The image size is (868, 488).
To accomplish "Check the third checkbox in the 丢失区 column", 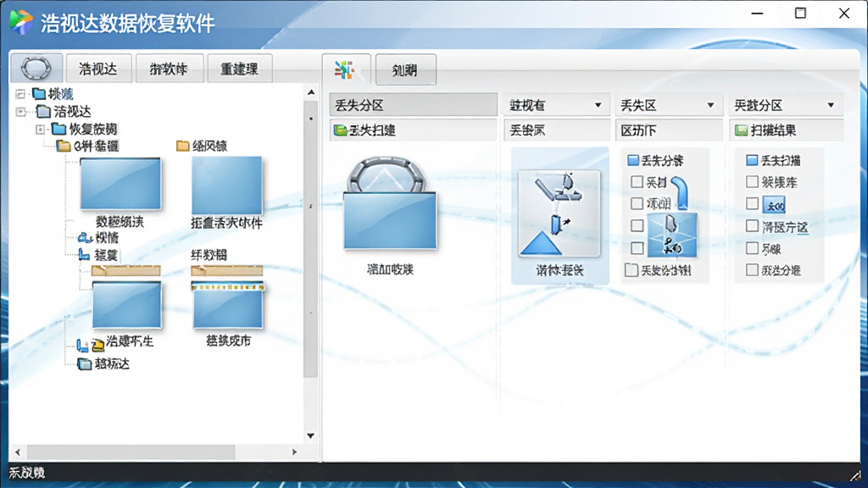I will pyautogui.click(x=637, y=203).
